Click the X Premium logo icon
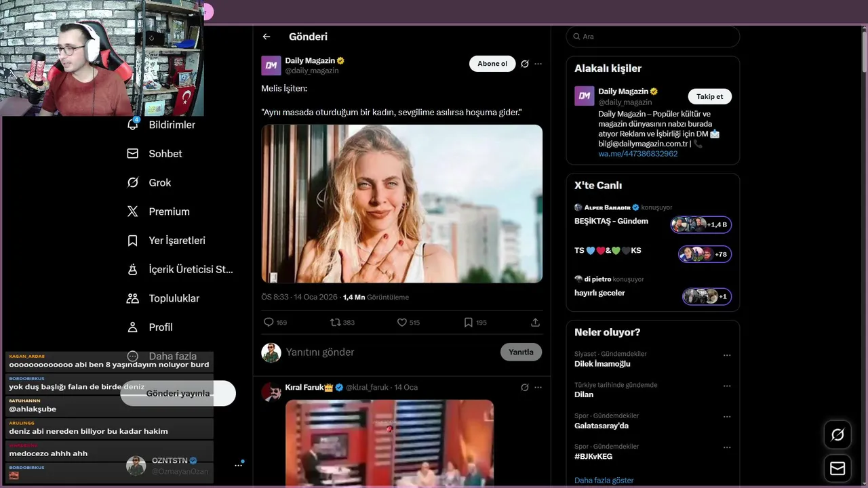This screenshot has height=488, width=868. pos(133,211)
